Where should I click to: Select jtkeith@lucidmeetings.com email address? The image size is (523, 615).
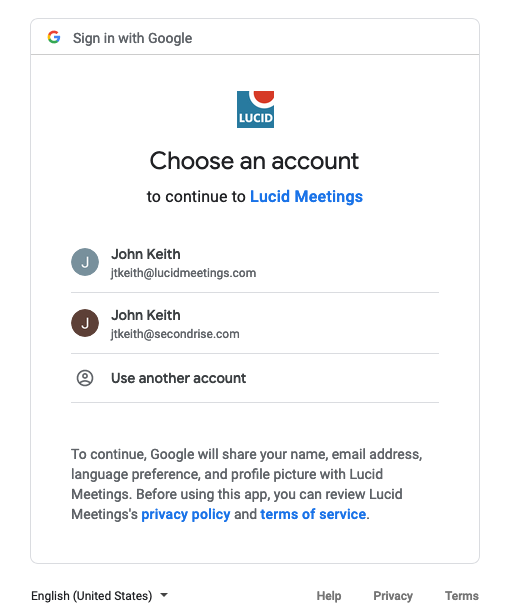183,273
